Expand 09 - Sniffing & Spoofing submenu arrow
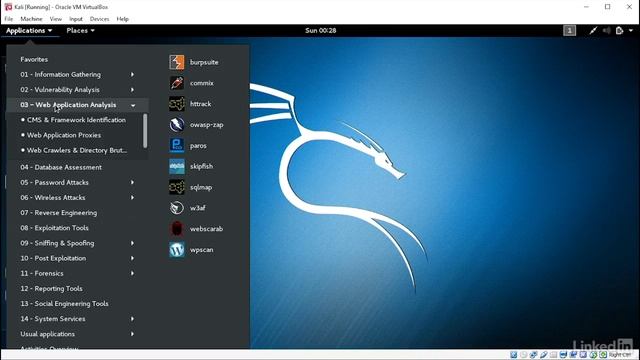The height and width of the screenshot is (360, 640). click(132, 243)
